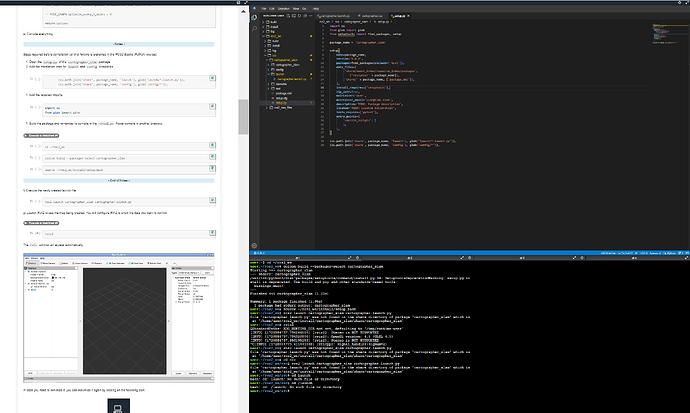This screenshot has width=690, height=413.
Task: Collapse the launch folder in Explorer
Action: pyautogui.click(x=288, y=74)
